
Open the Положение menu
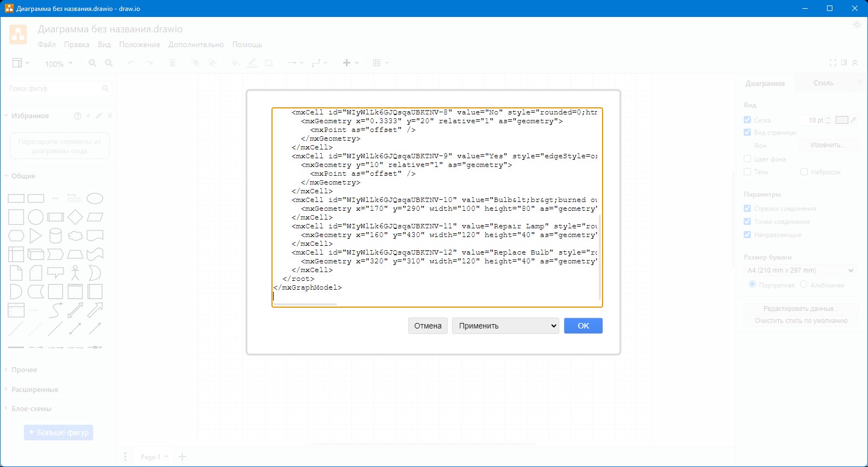tap(140, 44)
